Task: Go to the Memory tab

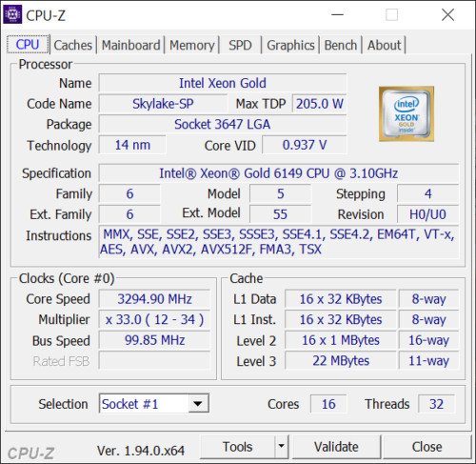Action: coord(192,45)
